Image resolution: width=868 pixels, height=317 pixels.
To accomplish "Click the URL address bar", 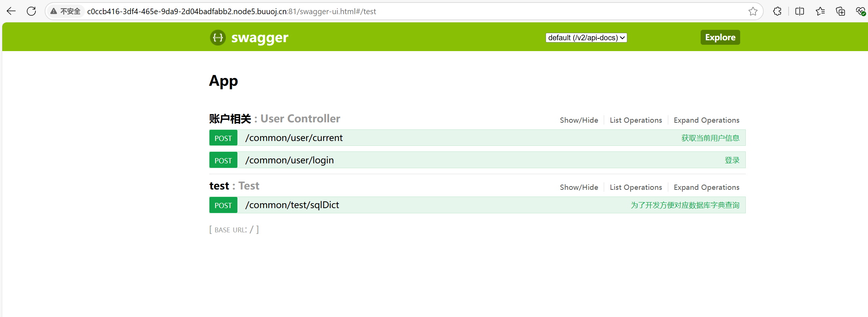I will (373, 11).
